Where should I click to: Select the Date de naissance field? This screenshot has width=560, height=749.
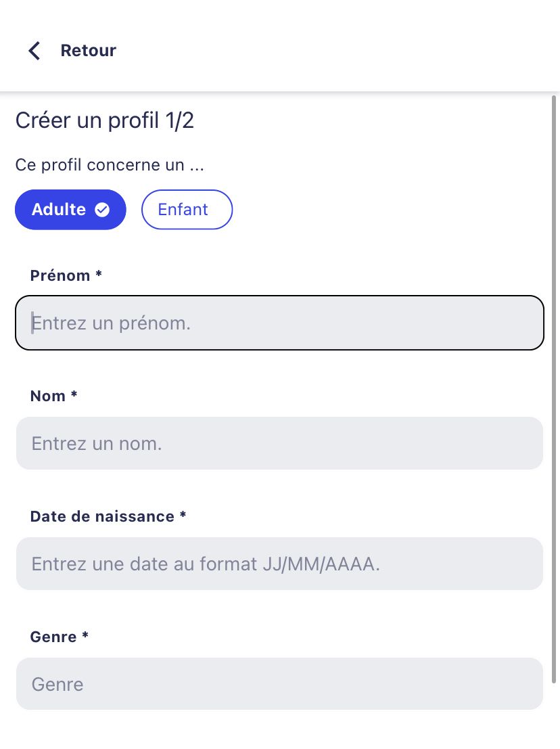[280, 564]
